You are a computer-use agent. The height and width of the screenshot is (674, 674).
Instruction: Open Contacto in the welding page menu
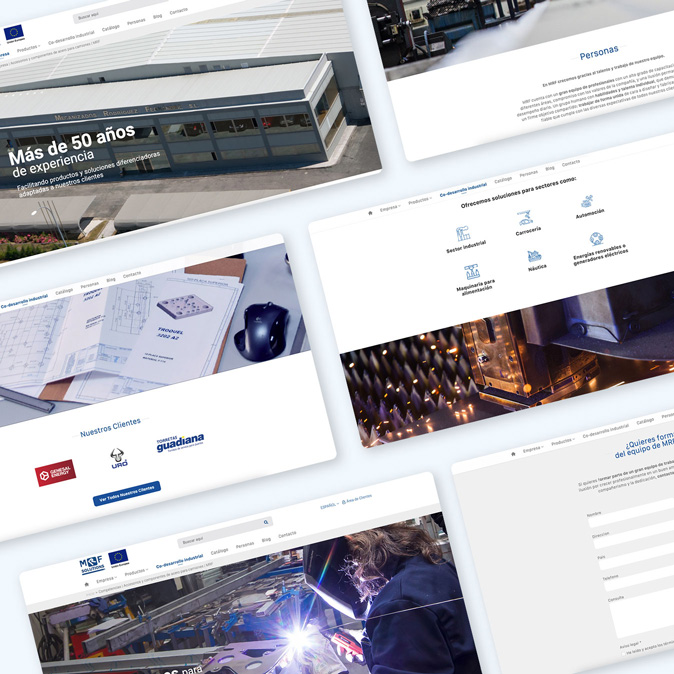pos(287,534)
